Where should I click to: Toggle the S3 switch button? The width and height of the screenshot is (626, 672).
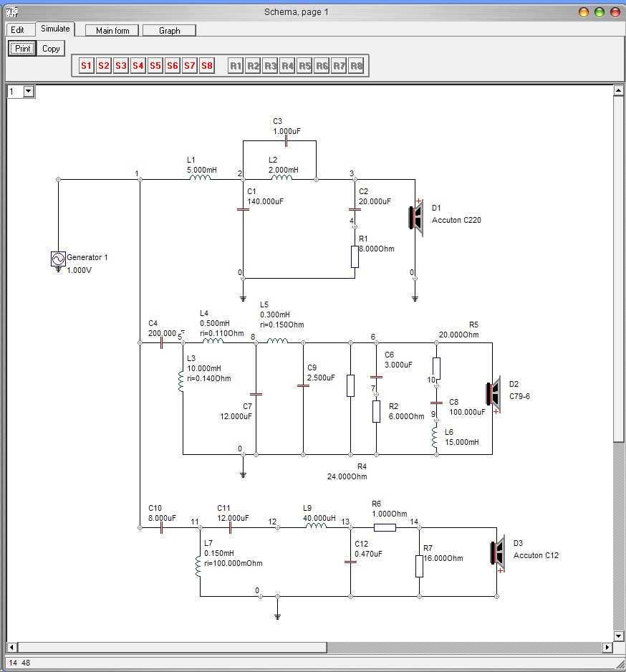121,66
